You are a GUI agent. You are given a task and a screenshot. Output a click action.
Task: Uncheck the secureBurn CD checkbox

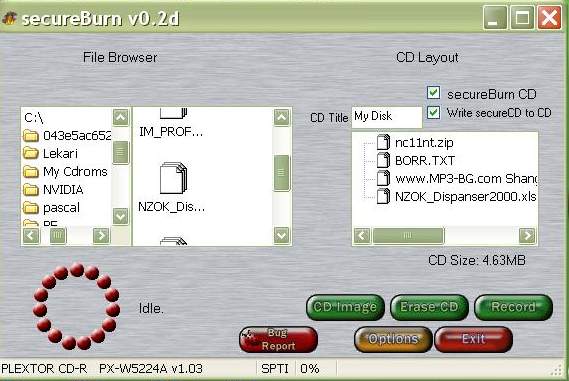click(434, 93)
